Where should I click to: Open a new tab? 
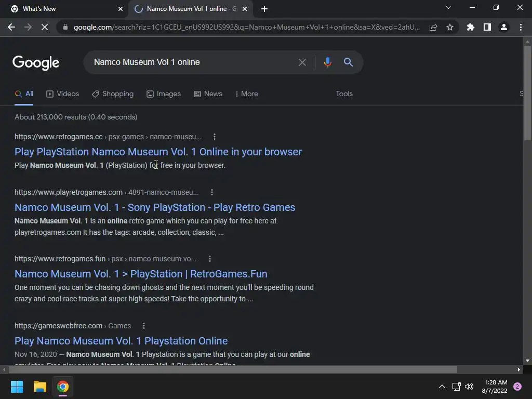click(x=264, y=9)
